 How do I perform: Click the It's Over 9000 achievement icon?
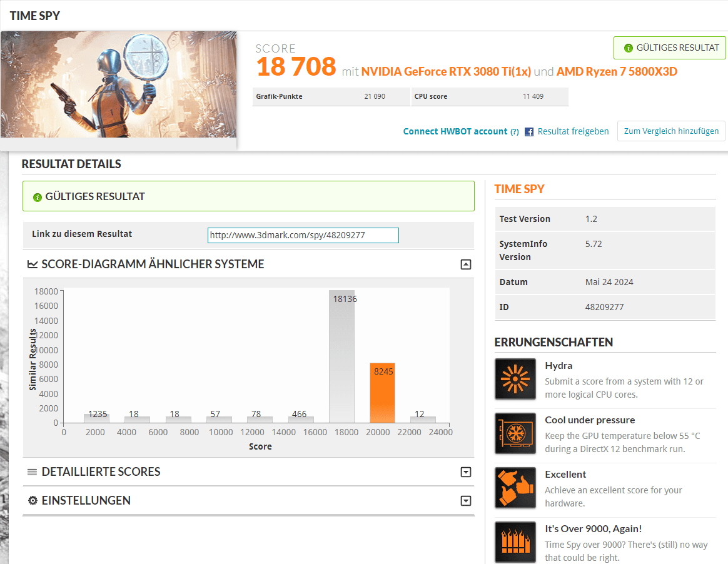tap(515, 541)
